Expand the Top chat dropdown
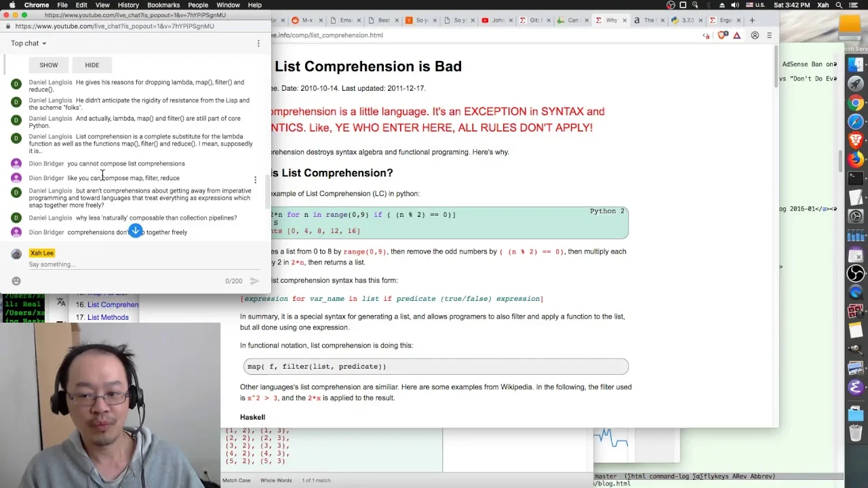 click(x=28, y=43)
